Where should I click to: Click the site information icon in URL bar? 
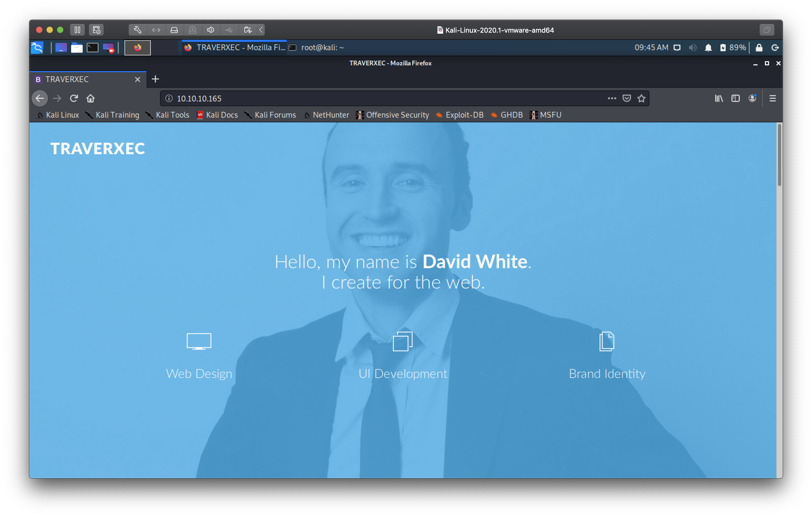coord(169,99)
